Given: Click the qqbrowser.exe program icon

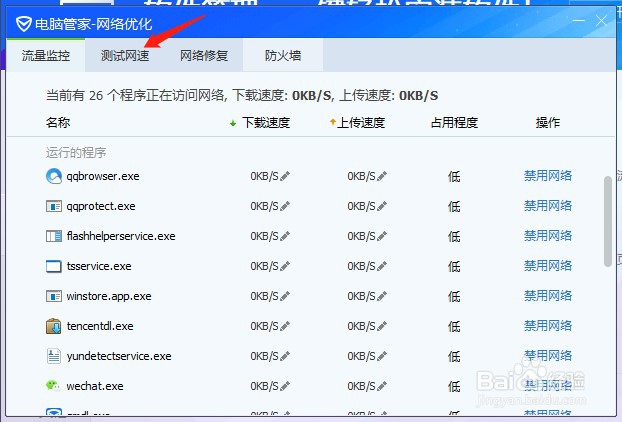Looking at the screenshot, I should 54,176.
